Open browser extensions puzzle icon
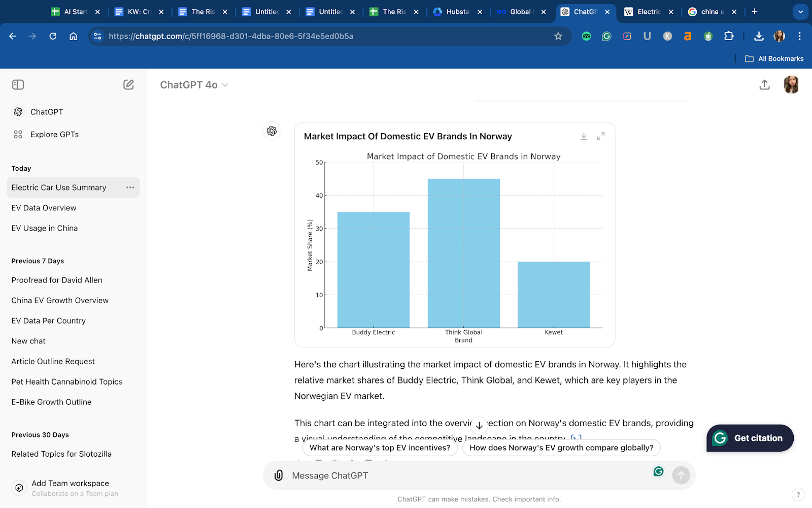 [729, 36]
